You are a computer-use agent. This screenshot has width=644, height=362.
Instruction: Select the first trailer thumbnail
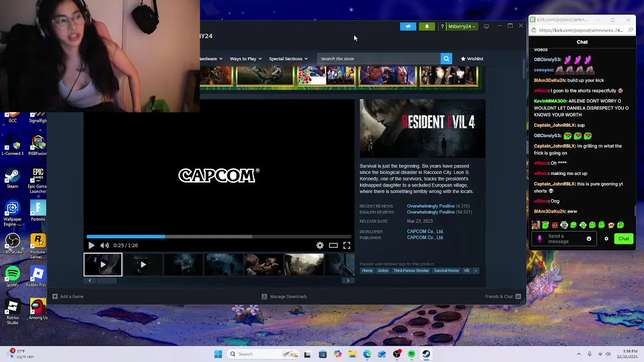[x=103, y=264]
